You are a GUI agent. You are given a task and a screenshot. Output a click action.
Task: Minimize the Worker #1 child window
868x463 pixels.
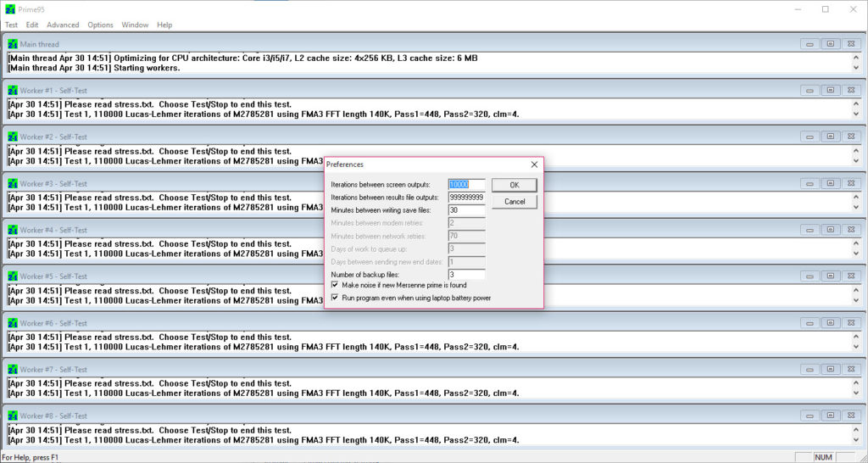(x=810, y=90)
